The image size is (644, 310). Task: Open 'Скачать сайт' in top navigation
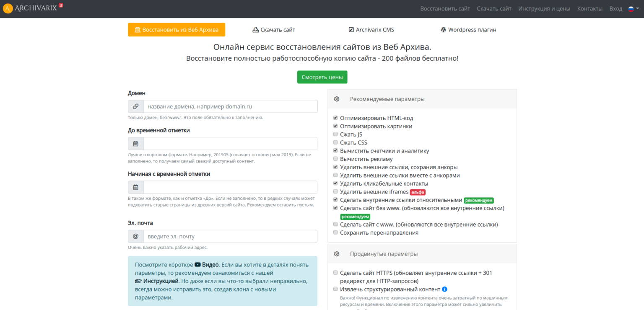tap(494, 9)
